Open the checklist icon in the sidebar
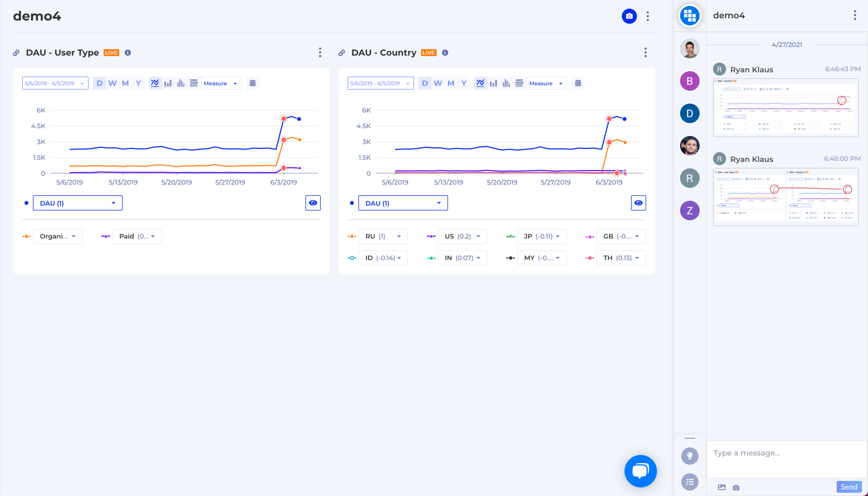This screenshot has height=496, width=868. coord(689,482)
